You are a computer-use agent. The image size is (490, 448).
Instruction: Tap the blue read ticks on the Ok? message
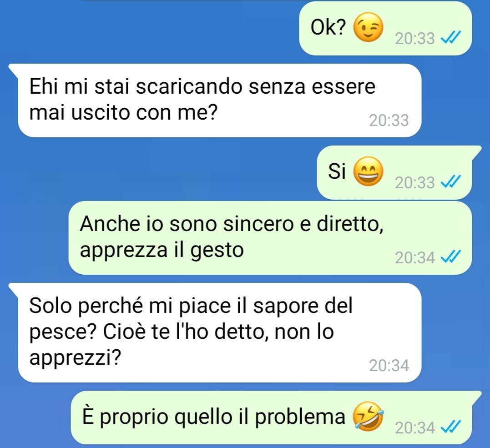tap(450, 38)
